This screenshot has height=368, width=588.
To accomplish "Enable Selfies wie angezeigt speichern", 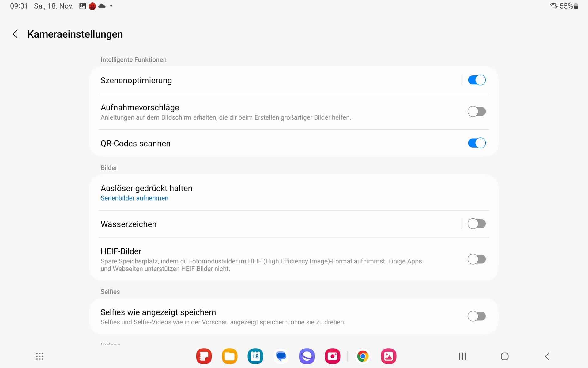I will [477, 316].
